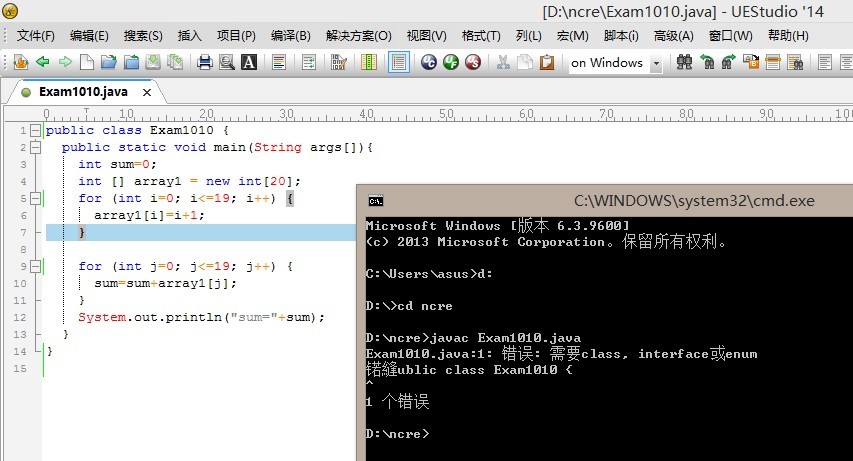
Task: Open the 高级(A) menu
Action: pos(673,35)
